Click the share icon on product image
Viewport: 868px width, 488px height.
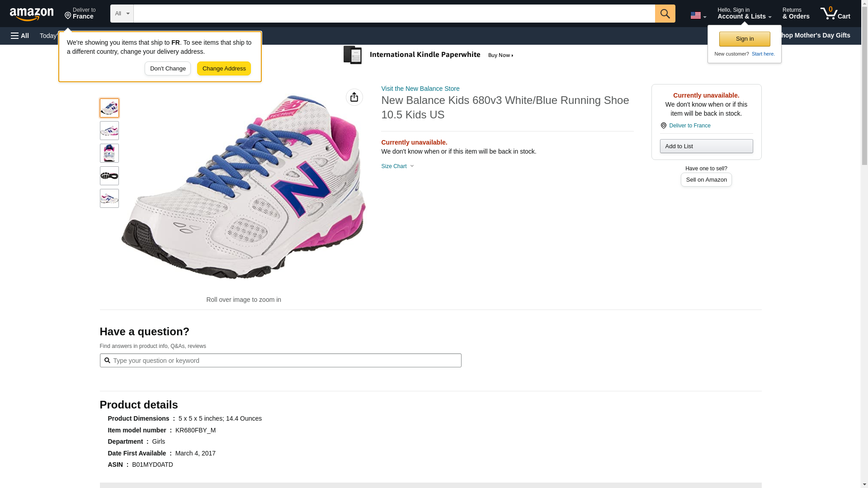[354, 97]
